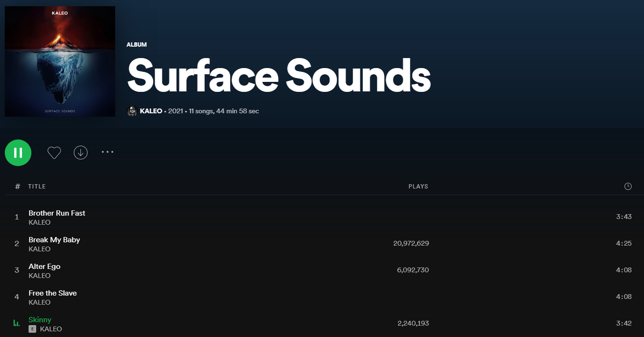
Task: Click track number 4
Action: [x=17, y=297]
